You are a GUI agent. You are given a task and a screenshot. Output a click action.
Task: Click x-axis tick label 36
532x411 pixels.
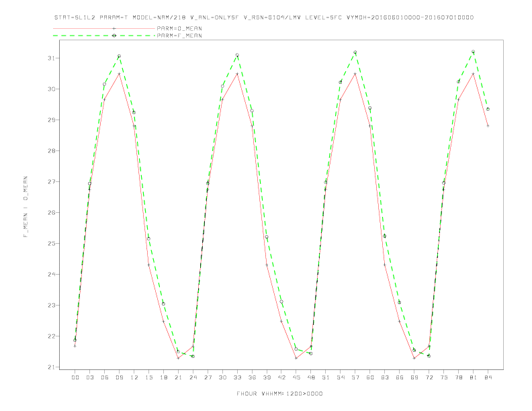pos(252,377)
